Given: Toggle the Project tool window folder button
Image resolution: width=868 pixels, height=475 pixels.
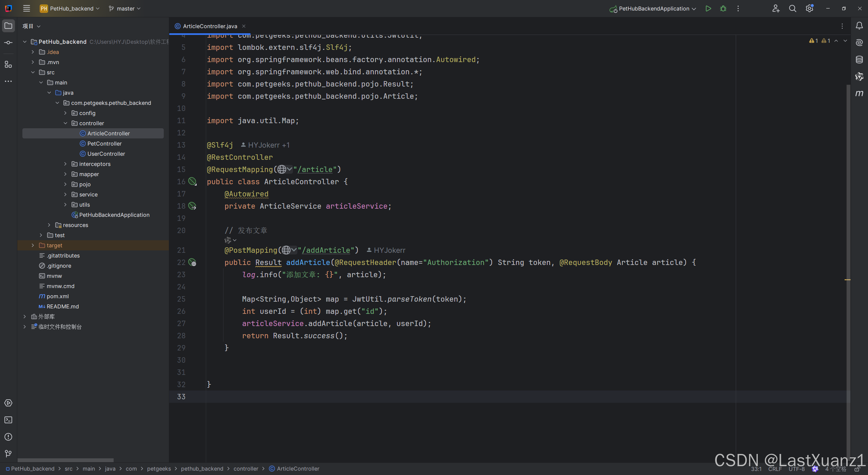Looking at the screenshot, I should [x=8, y=26].
